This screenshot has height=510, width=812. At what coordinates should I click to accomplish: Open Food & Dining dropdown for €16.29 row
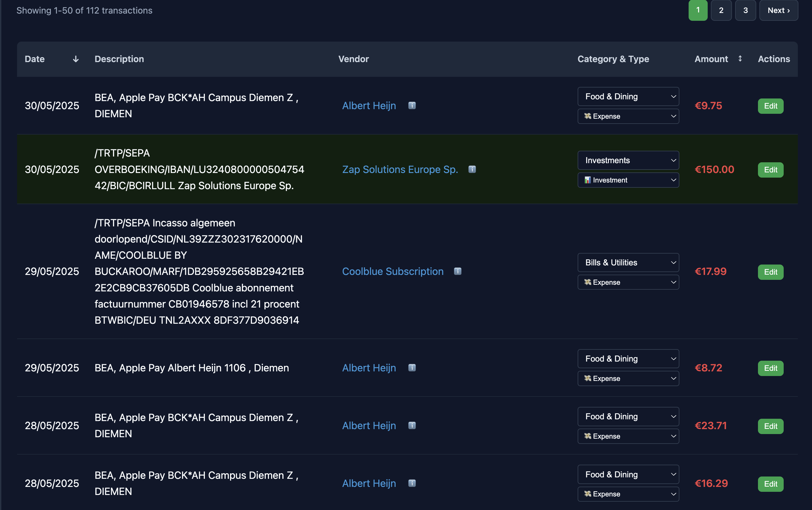(x=628, y=474)
